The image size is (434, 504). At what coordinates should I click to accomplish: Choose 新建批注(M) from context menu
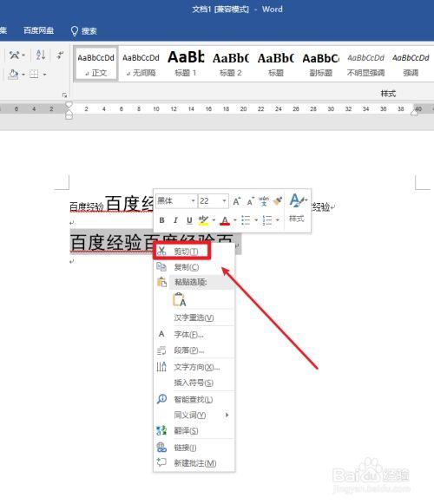(194, 463)
